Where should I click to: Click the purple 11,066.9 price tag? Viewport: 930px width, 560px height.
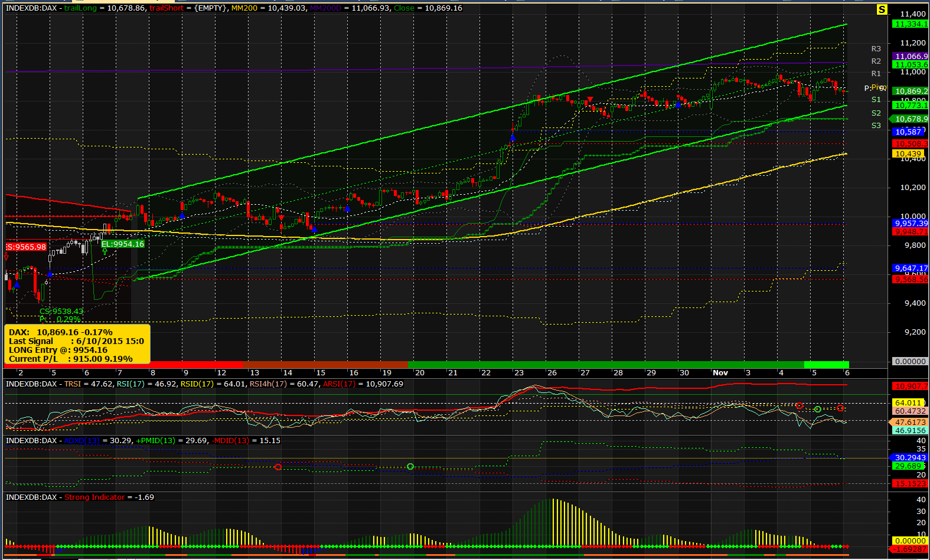(911, 57)
